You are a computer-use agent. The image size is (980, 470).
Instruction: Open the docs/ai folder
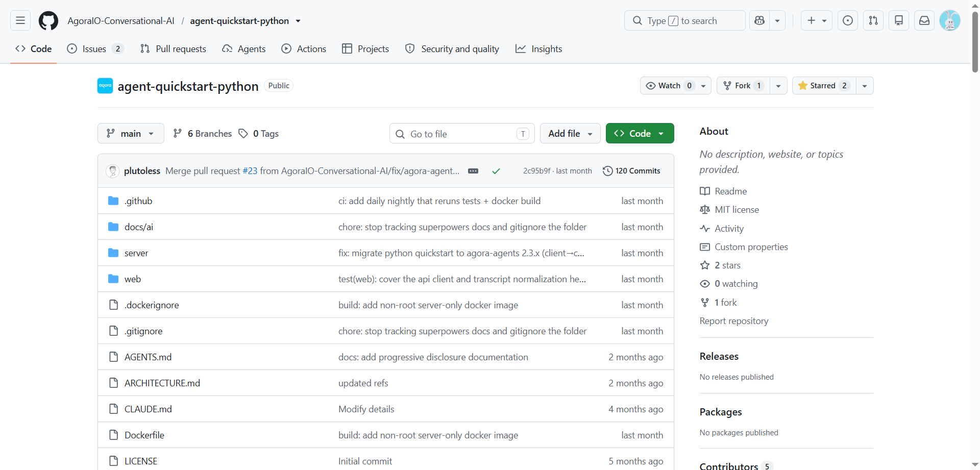click(139, 227)
